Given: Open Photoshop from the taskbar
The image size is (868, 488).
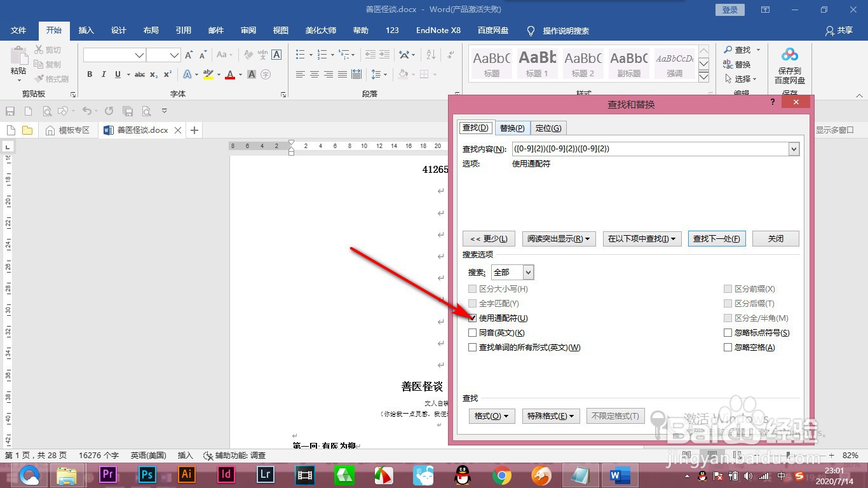Looking at the screenshot, I should pyautogui.click(x=147, y=474).
